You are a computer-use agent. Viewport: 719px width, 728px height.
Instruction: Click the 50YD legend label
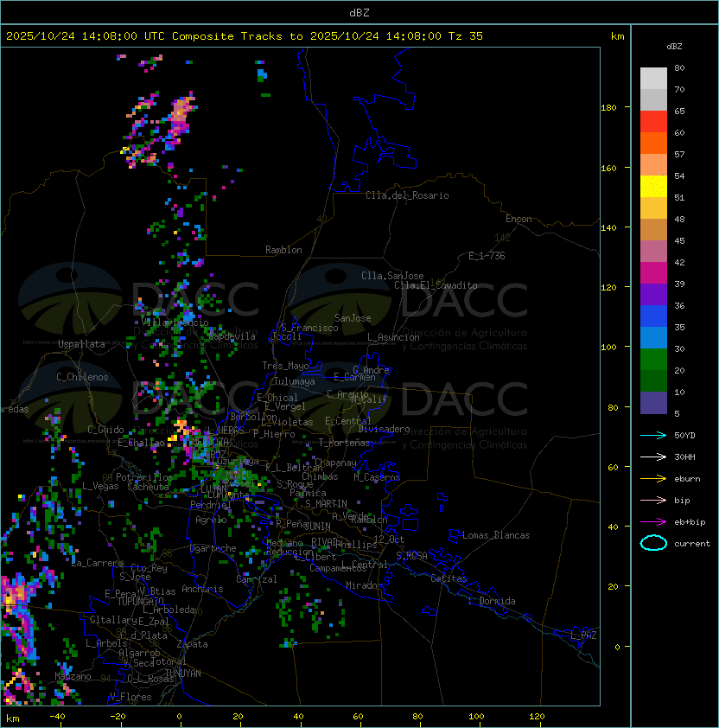pos(684,435)
